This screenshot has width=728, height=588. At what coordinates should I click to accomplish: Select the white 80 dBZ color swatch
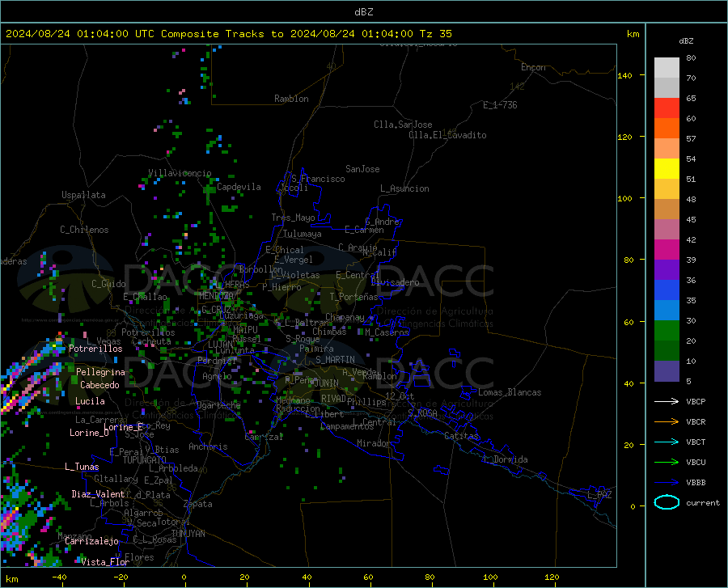667,68
